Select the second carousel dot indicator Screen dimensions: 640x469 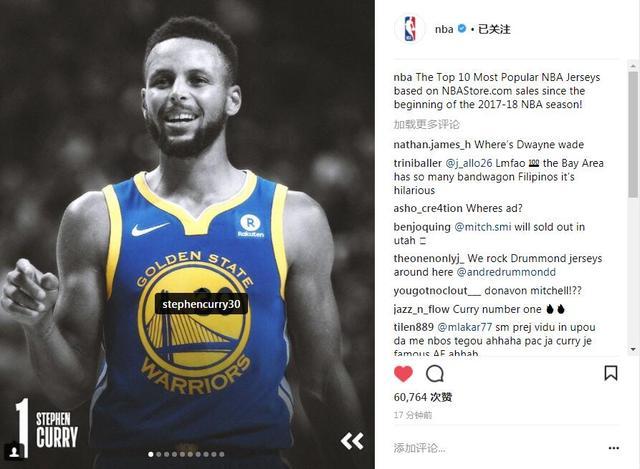(x=159, y=454)
